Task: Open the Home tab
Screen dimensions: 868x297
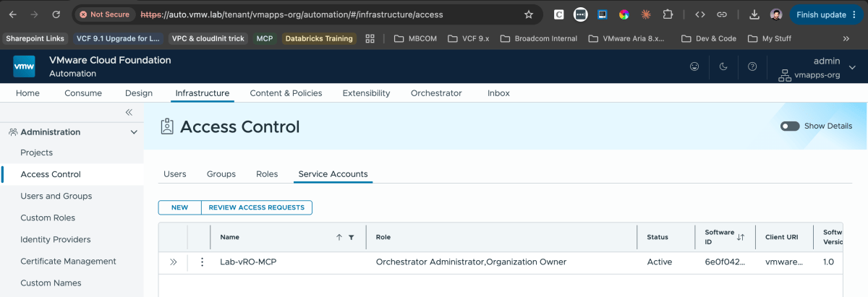Action: click(x=27, y=93)
